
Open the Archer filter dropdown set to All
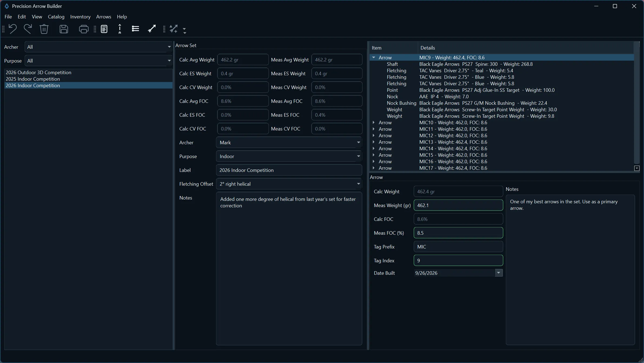coord(98,47)
